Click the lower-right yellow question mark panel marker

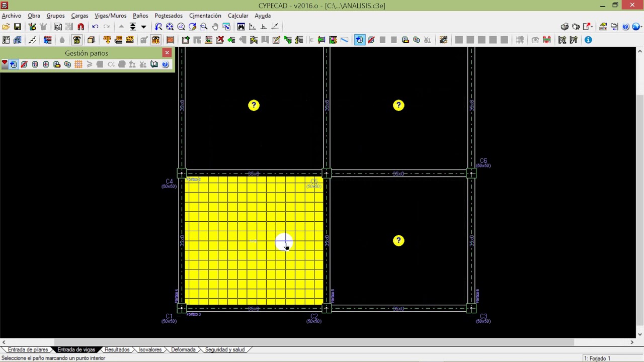[x=398, y=241]
